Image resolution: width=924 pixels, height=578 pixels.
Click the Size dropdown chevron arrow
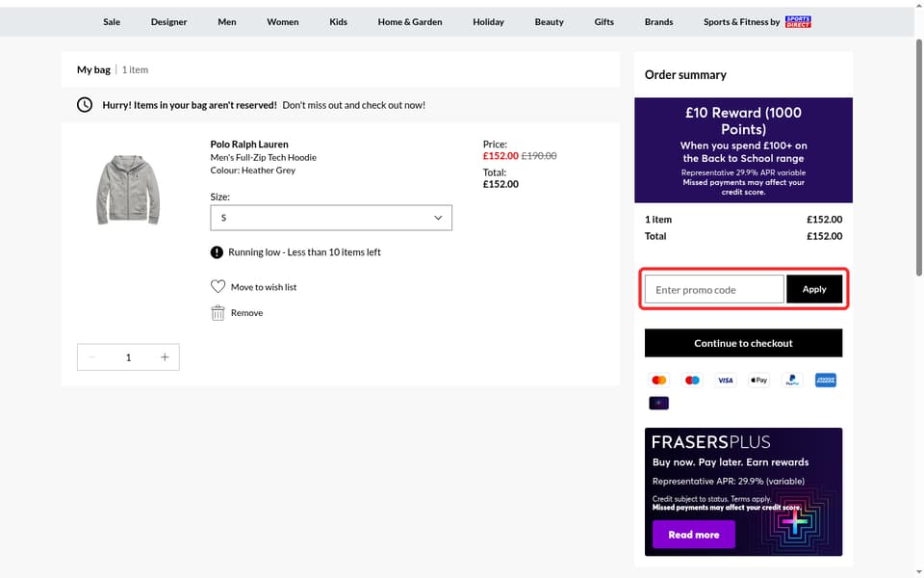tap(438, 218)
